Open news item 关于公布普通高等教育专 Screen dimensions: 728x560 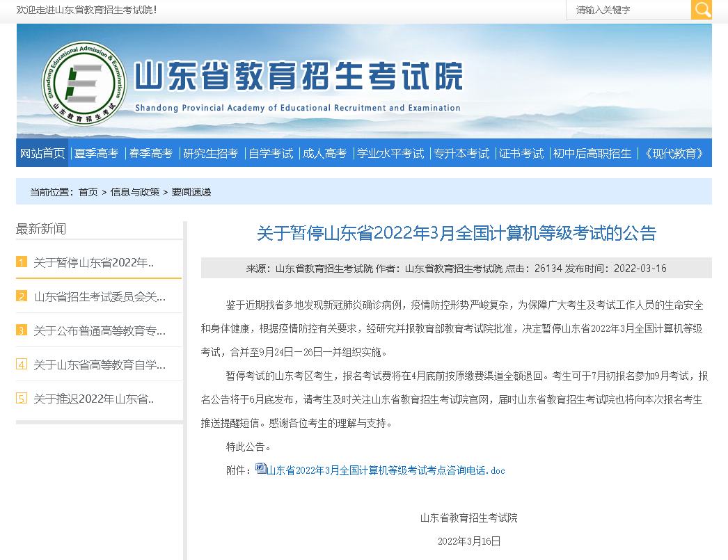tap(100, 330)
